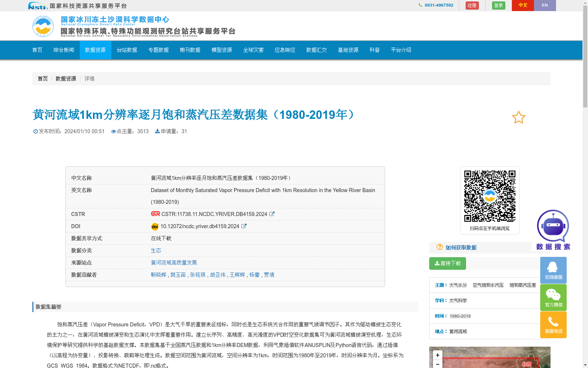Open contributor 杨蕾

254,275
